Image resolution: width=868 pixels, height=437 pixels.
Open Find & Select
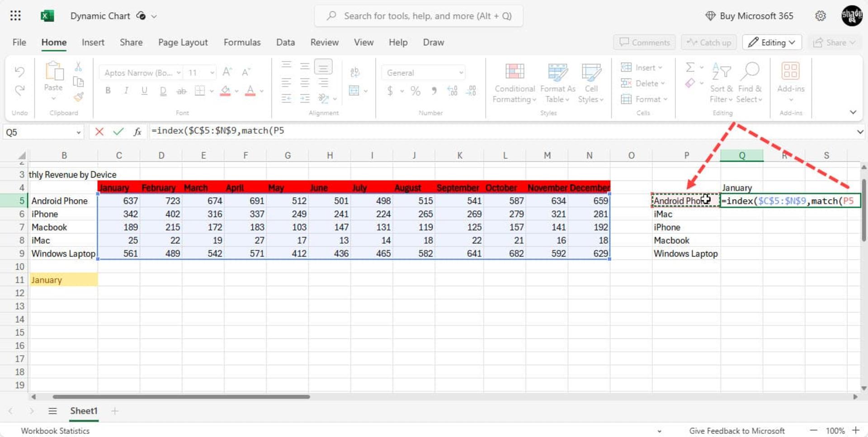pos(749,84)
